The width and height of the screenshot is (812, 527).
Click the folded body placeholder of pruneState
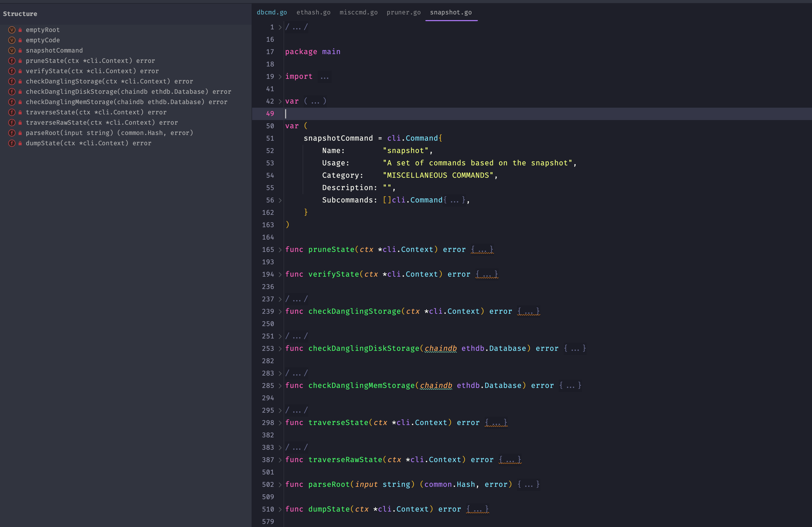(x=482, y=250)
